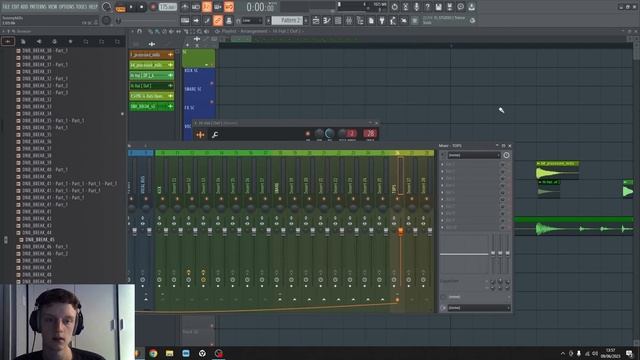Click the Hi Hat [ Out ] picker item

[x=151, y=86]
